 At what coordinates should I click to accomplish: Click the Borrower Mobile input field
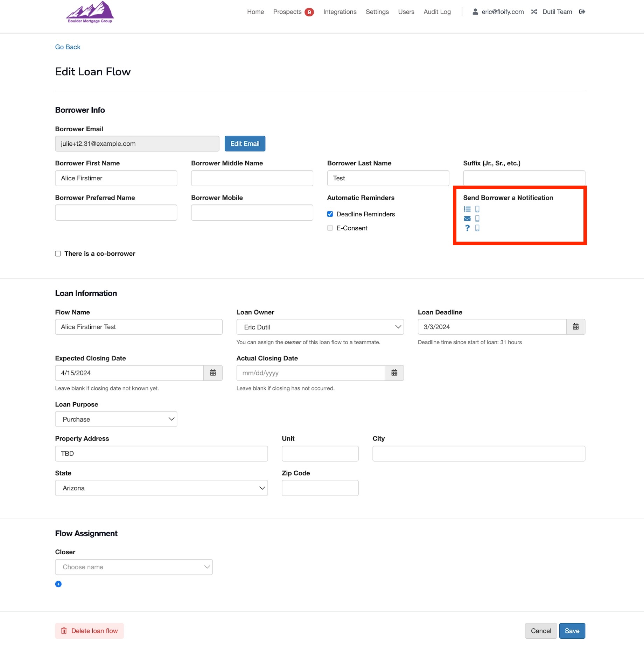pos(252,213)
